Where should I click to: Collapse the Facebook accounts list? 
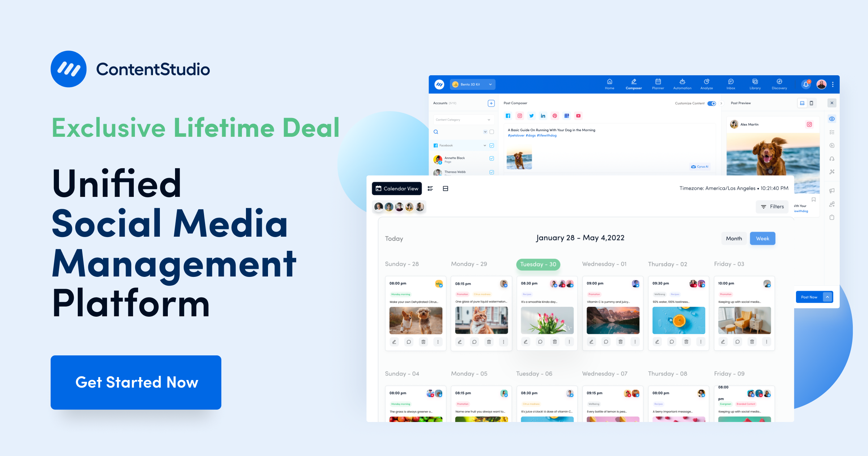click(485, 145)
